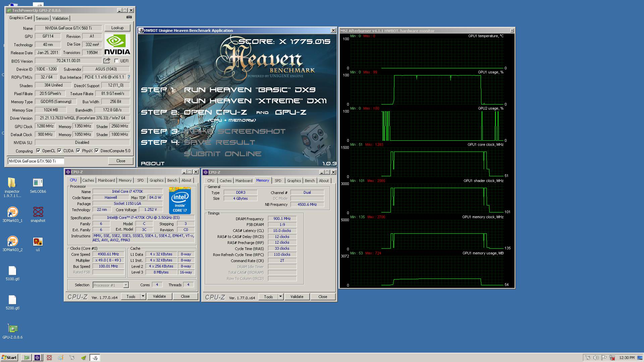
Task: Open the GPU selector dropdown in GPU-Z
Action: click(x=36, y=161)
